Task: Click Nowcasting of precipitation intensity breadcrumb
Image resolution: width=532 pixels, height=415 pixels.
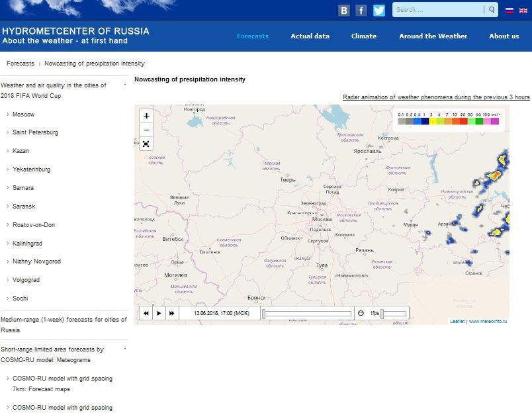Action: (95, 64)
